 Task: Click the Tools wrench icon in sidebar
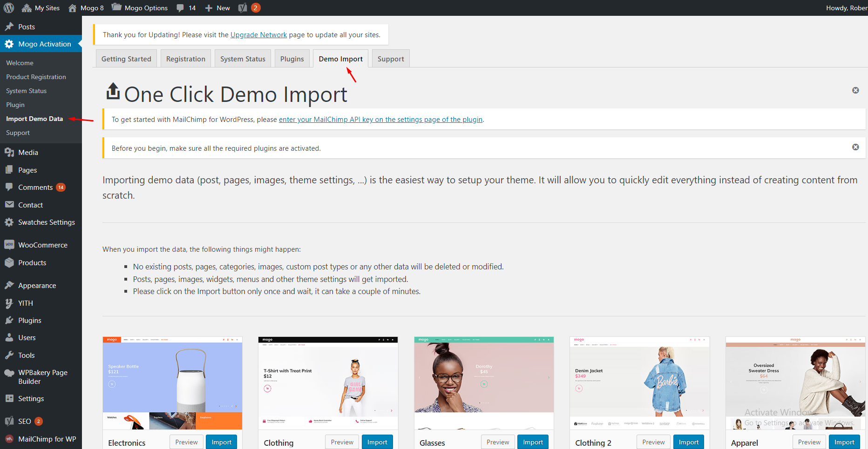click(9, 355)
